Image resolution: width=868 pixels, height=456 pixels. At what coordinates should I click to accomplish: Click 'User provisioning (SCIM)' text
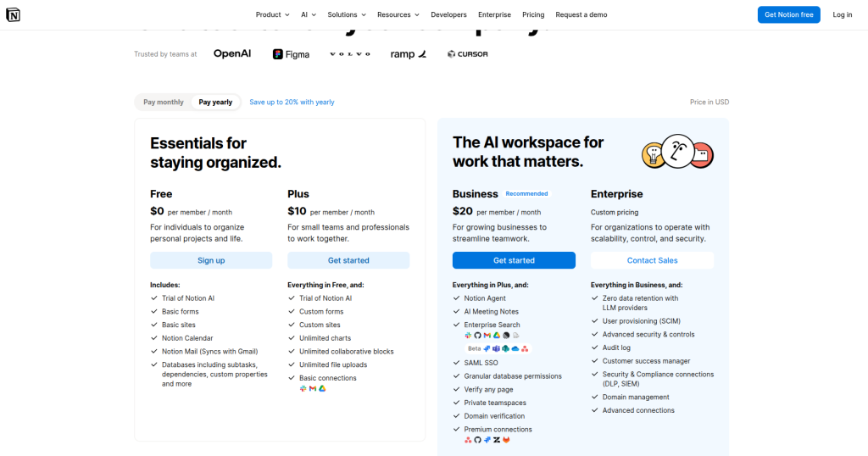coord(642,321)
